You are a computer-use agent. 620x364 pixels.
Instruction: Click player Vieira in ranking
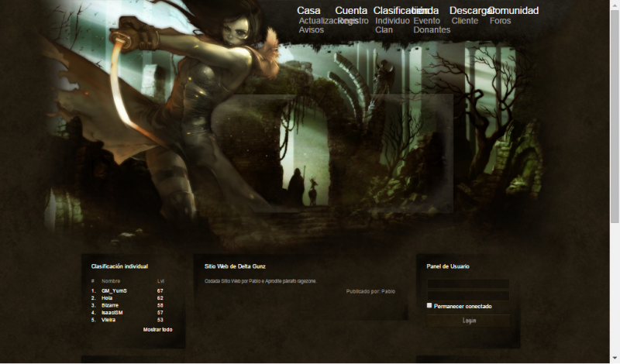tap(108, 320)
